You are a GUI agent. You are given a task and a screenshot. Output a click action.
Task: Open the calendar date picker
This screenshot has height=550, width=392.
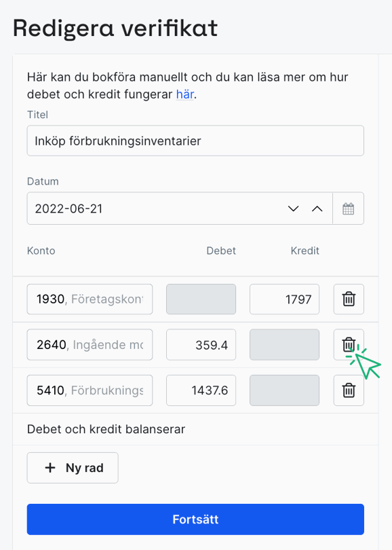[x=348, y=208]
